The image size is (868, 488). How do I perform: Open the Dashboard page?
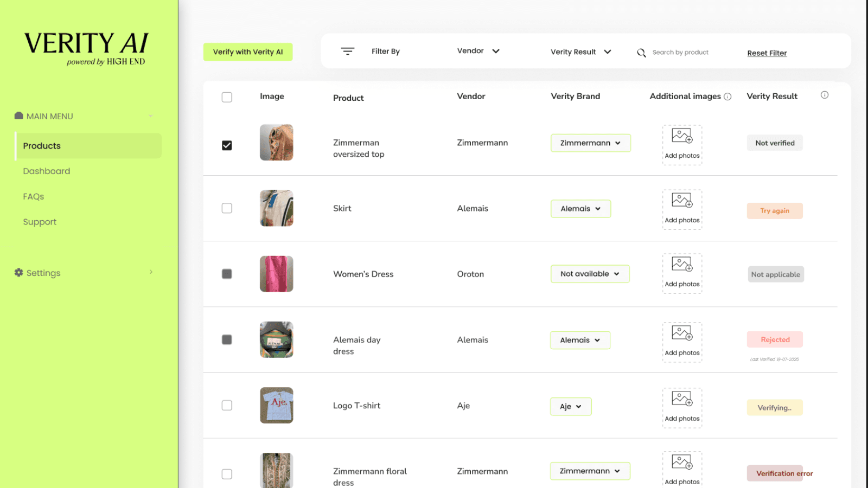coord(47,171)
